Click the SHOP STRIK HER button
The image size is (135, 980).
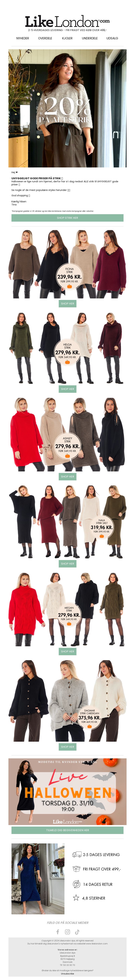(x=67, y=218)
